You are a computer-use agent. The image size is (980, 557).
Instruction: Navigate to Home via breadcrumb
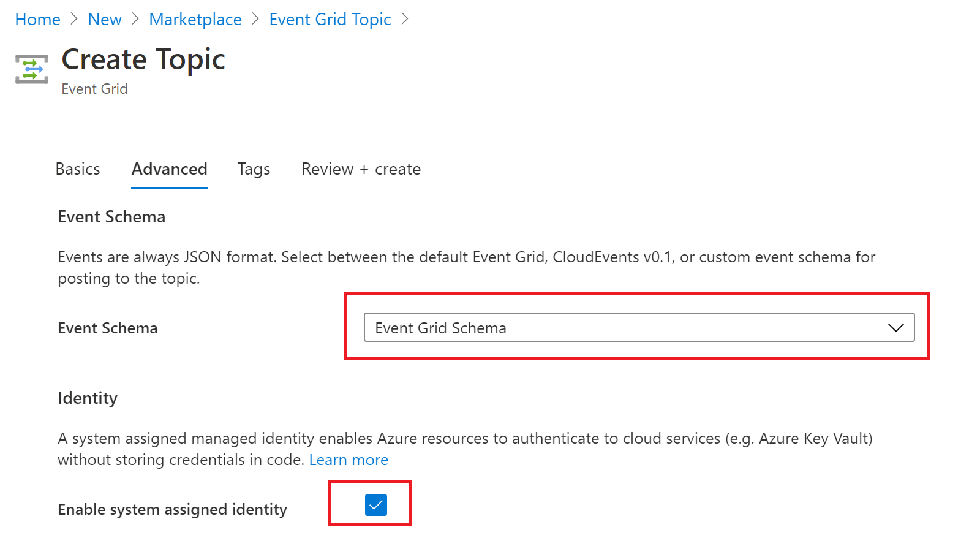click(x=37, y=19)
